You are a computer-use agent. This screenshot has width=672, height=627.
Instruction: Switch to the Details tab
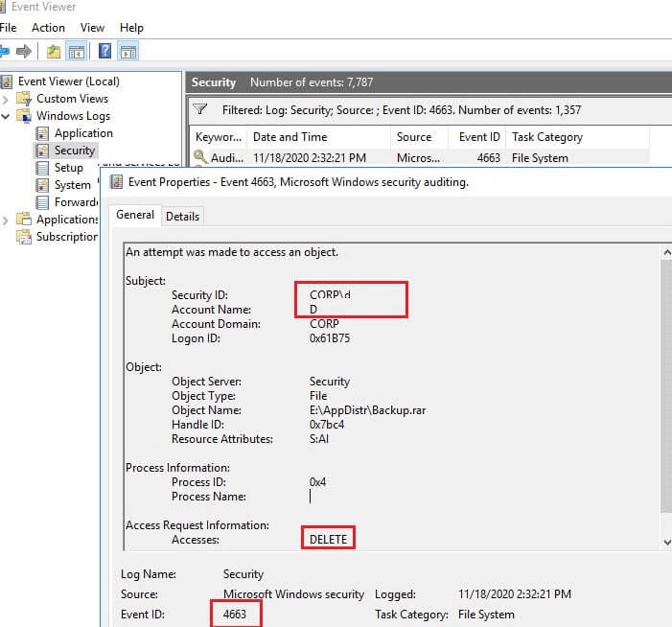tap(182, 217)
